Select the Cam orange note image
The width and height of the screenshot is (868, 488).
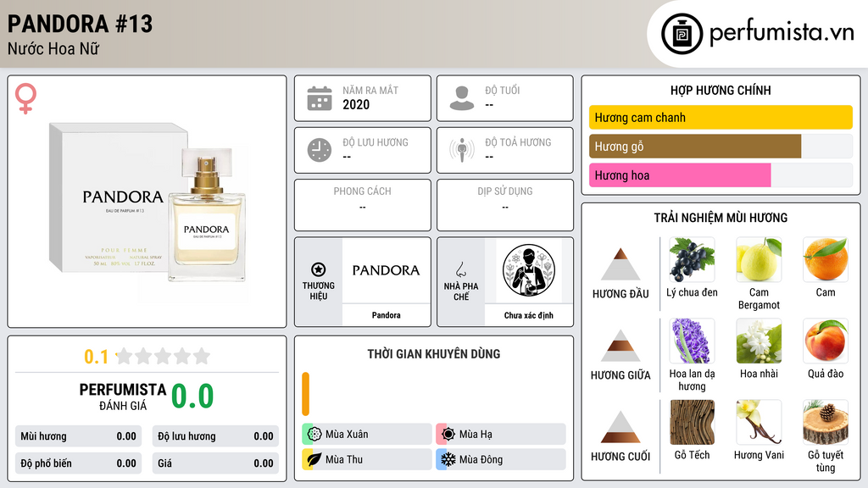(x=826, y=259)
